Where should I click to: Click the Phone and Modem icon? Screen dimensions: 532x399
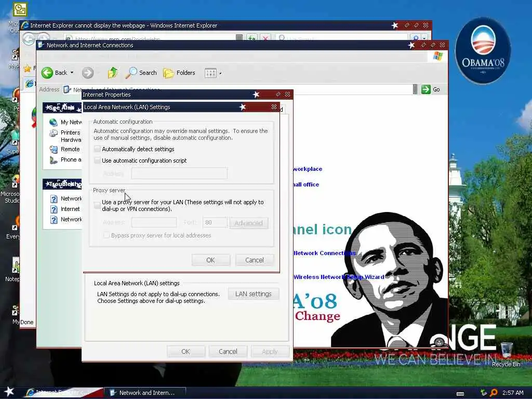pos(54,160)
